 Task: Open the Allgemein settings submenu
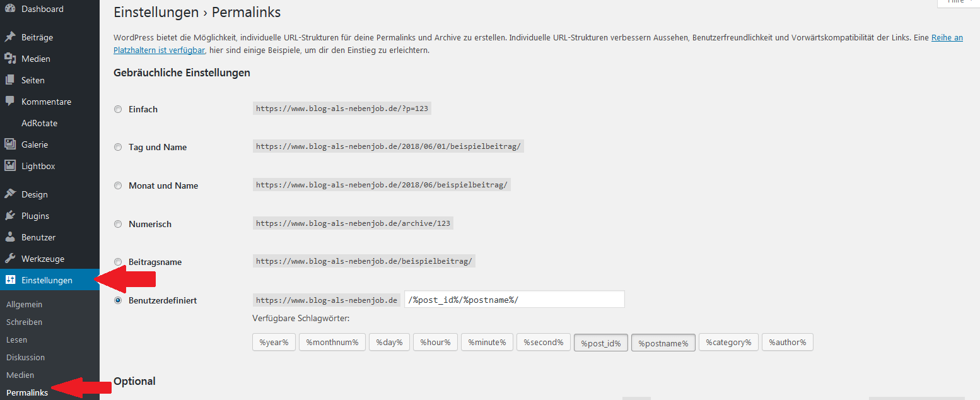click(25, 304)
